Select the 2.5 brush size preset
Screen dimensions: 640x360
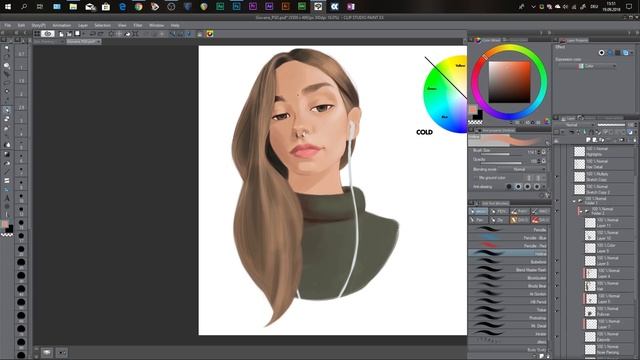21,108
